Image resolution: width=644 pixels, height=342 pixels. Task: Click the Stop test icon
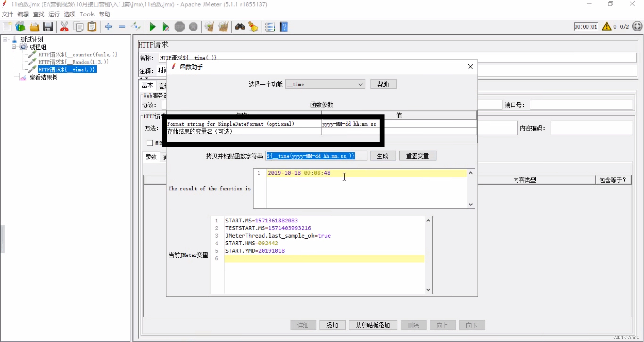pyautogui.click(x=180, y=27)
